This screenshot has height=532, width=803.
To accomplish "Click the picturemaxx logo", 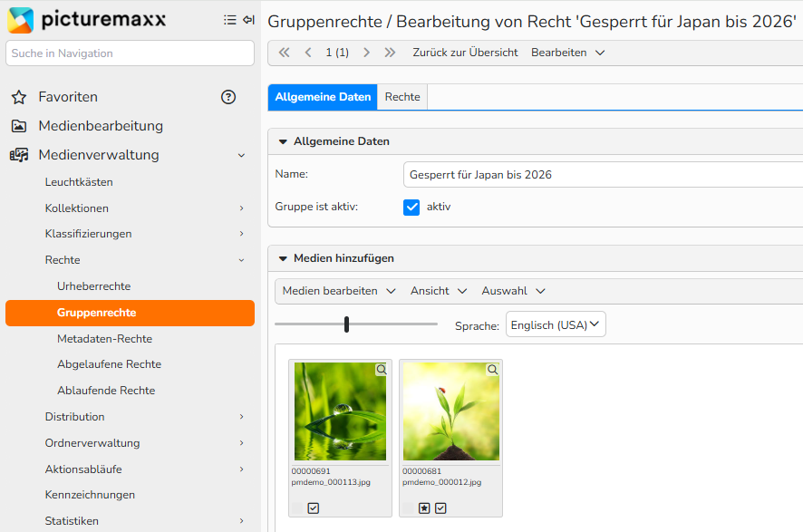I will pyautogui.click(x=86, y=19).
